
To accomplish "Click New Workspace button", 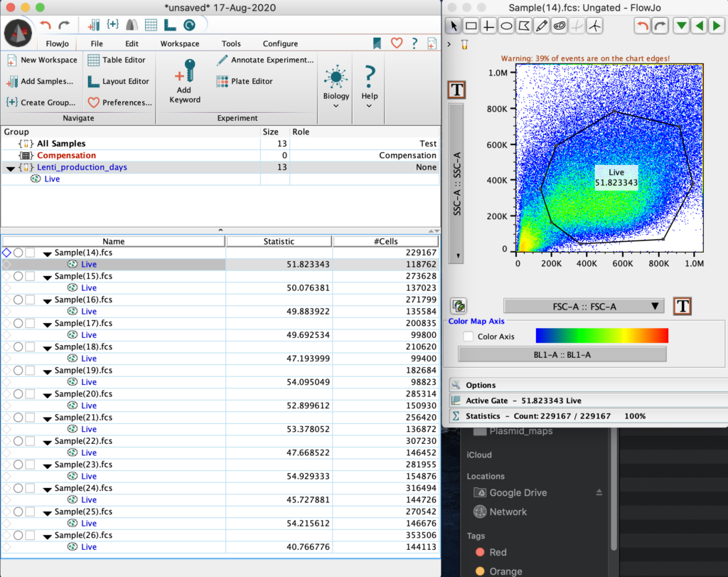I will pyautogui.click(x=42, y=60).
